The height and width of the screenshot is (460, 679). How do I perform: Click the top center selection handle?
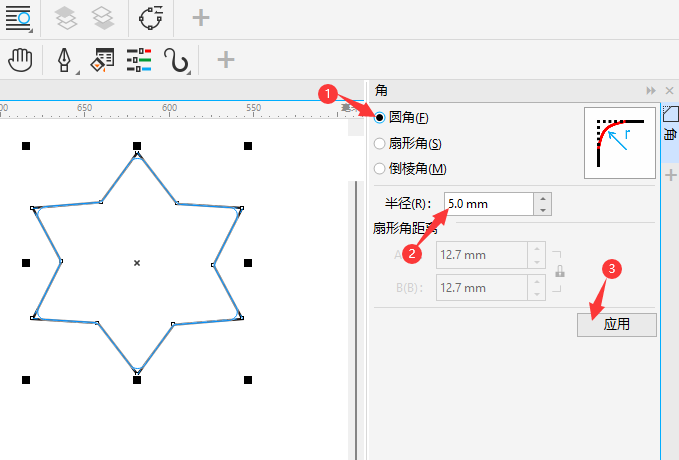(137, 146)
